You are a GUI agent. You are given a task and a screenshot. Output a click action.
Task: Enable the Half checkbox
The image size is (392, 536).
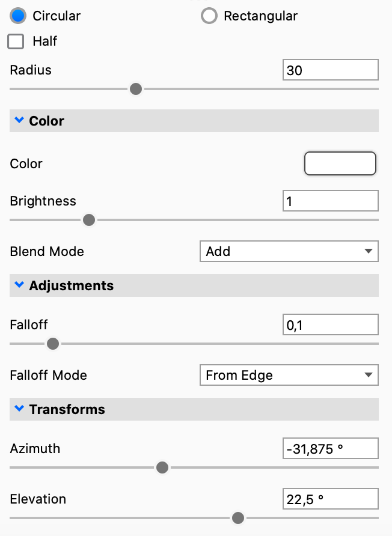click(x=16, y=41)
